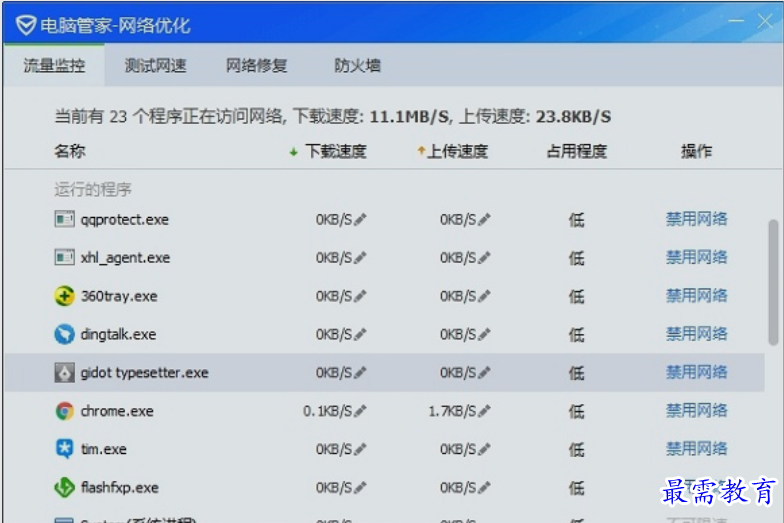The width and height of the screenshot is (784, 523).
Task: Edit download limit pencil for chrome.exe
Action: 360,411
